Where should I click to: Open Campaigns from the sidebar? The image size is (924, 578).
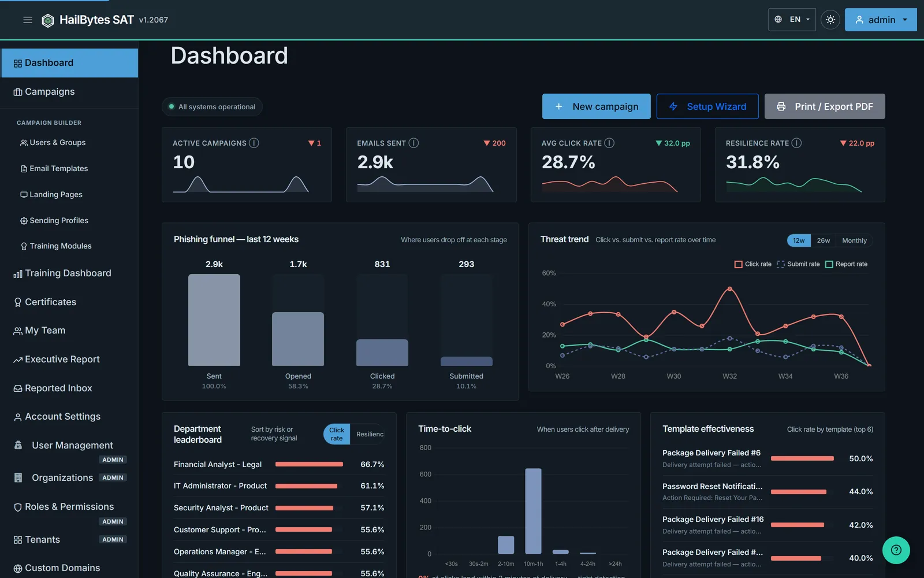click(70, 92)
